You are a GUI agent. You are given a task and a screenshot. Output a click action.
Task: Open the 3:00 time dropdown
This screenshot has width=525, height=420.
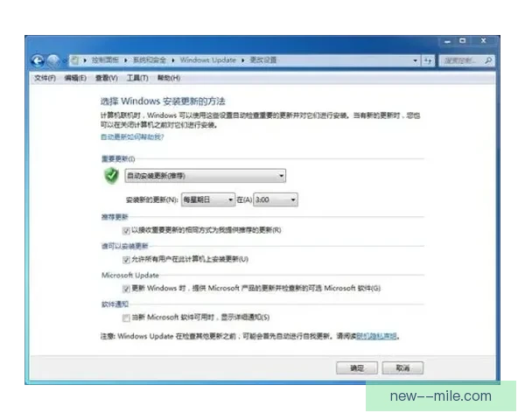click(276, 200)
